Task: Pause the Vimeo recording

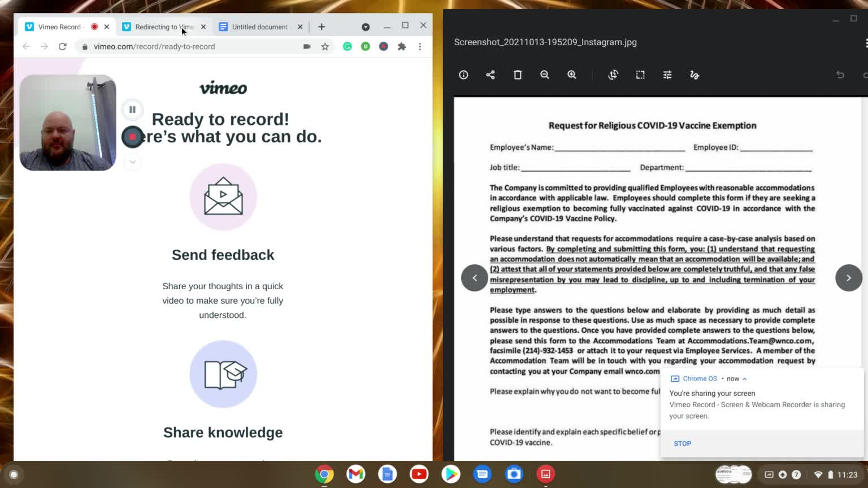Action: click(132, 110)
